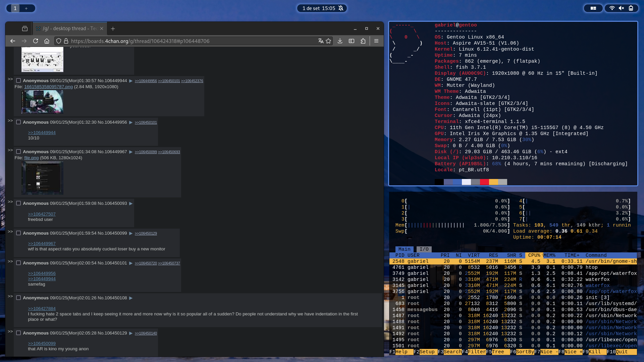Open Wi-Fi status in top bar
Screen dimensions: 644x362
612,8
